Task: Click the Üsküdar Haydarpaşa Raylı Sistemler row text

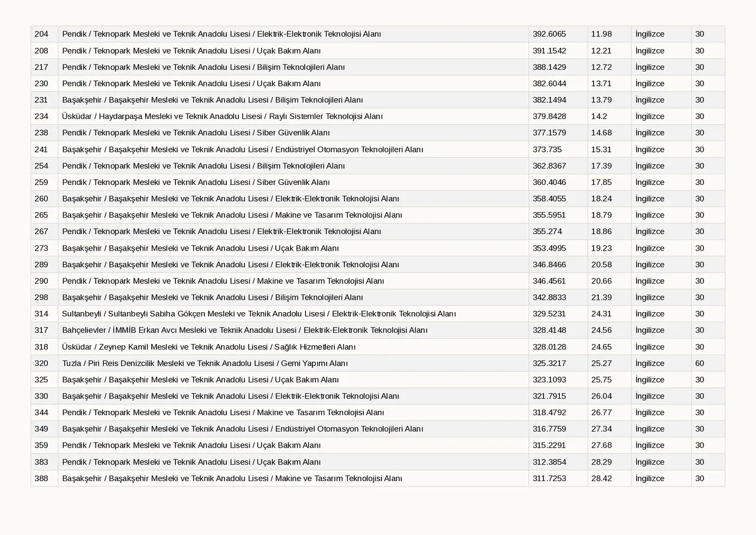Action: tap(222, 116)
